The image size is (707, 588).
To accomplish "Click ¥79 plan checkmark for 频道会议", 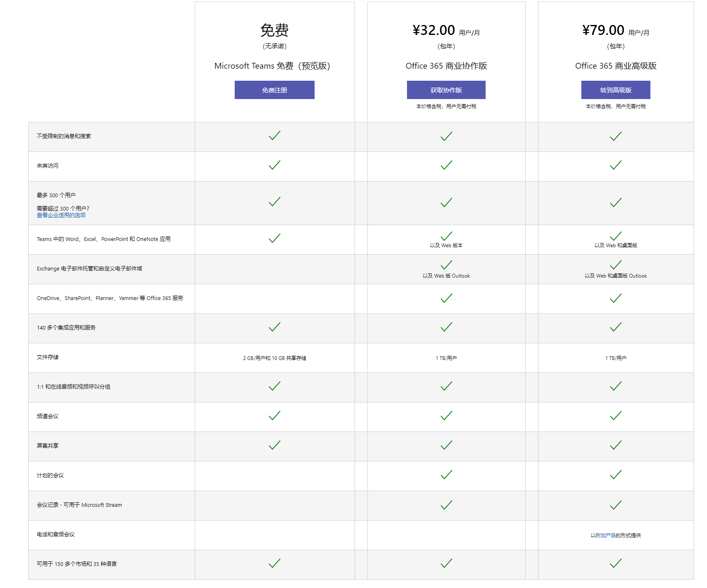I will click(x=615, y=416).
